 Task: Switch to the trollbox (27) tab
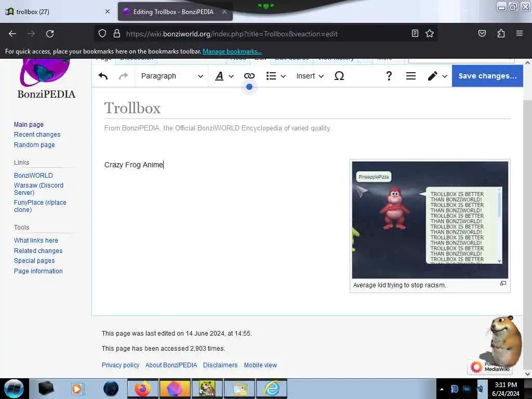pos(58,11)
